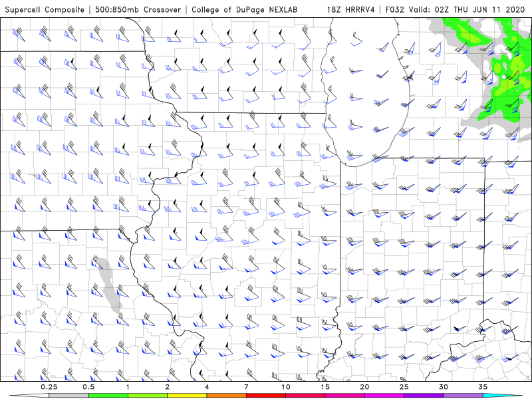The width and height of the screenshot is (532, 399).
Task: Select the bright green 0.5–1 legend swatch
Action: tap(108, 396)
